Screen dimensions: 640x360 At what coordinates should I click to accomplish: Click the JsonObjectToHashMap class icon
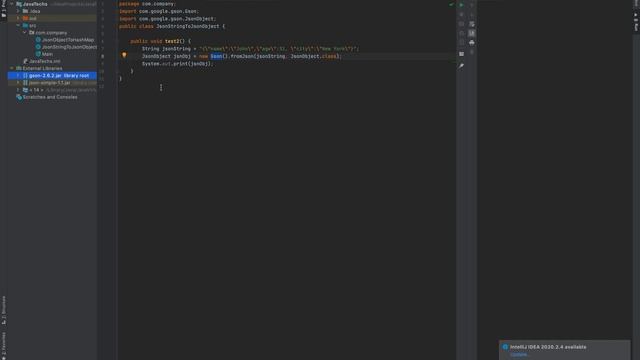[x=38, y=40]
